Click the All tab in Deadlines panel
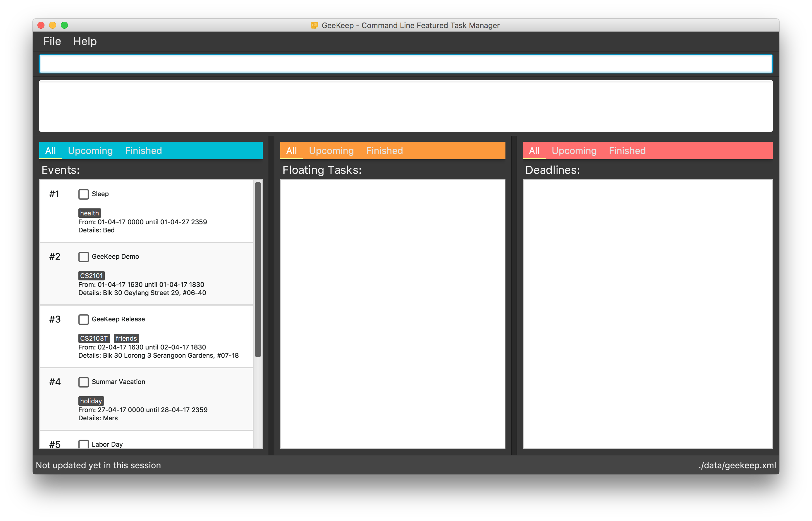The width and height of the screenshot is (812, 521). pyautogui.click(x=533, y=150)
